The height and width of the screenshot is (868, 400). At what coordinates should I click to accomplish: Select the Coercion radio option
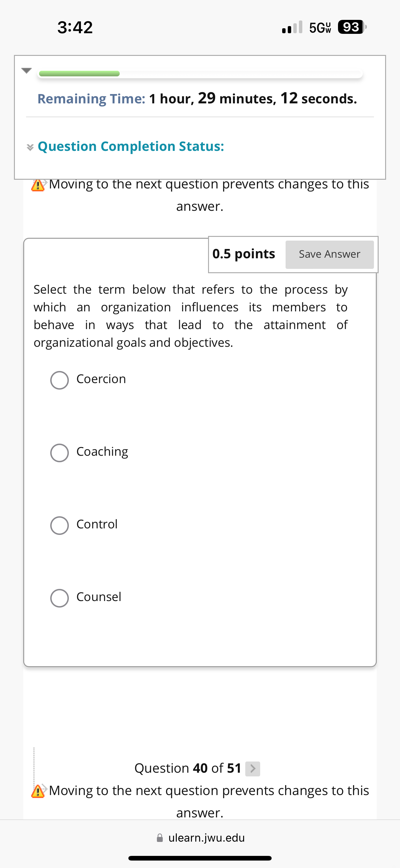(60, 380)
